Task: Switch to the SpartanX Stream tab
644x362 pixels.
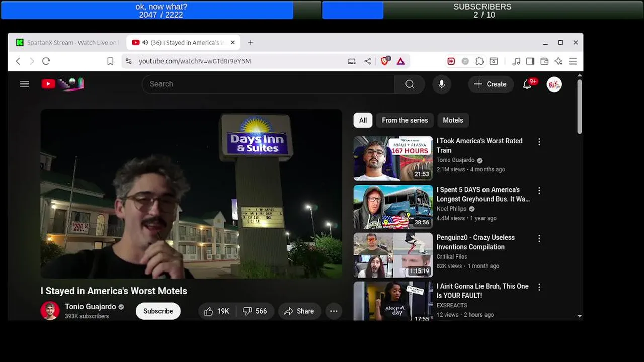Action: tap(66, 43)
